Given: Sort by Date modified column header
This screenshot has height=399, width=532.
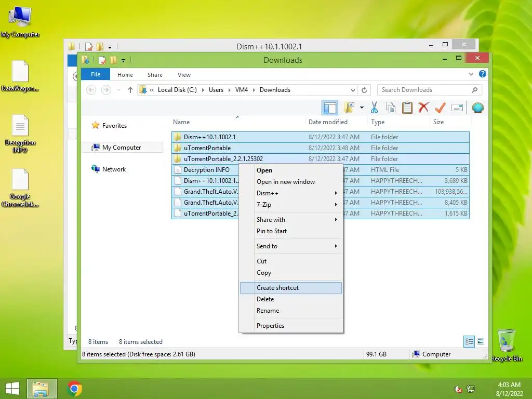Looking at the screenshot, I should click(x=328, y=122).
